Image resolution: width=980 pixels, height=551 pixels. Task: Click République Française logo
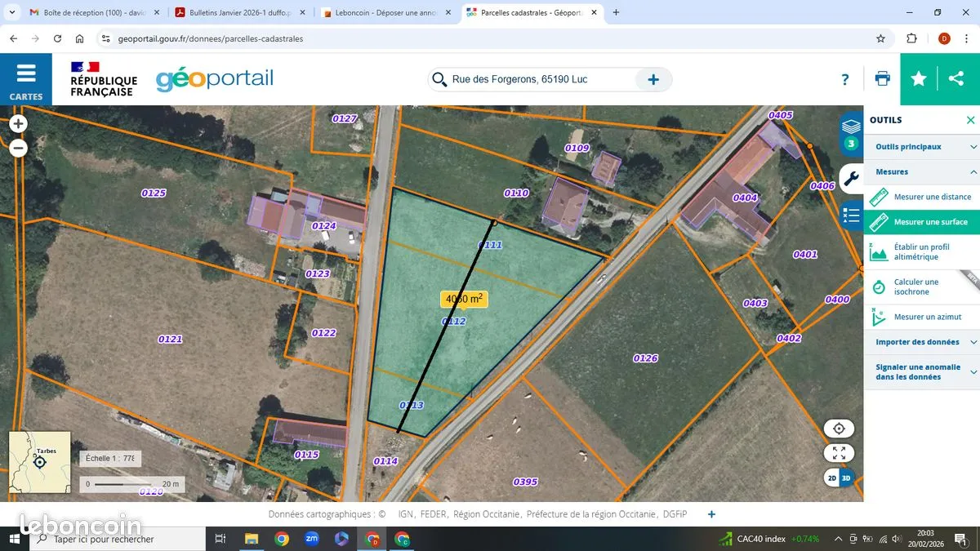[x=103, y=79]
